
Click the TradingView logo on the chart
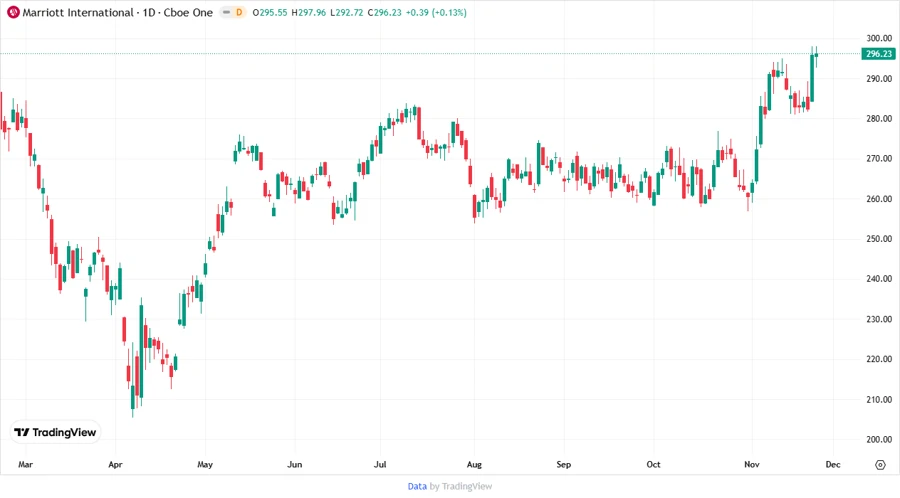coord(55,432)
